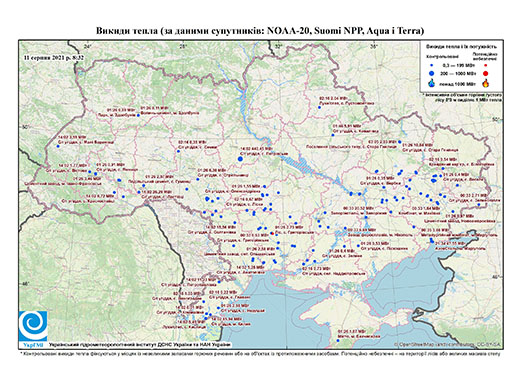Select the northern marker near Pustoviitivka
Screen dimensions: 520x368
tap(319, 107)
